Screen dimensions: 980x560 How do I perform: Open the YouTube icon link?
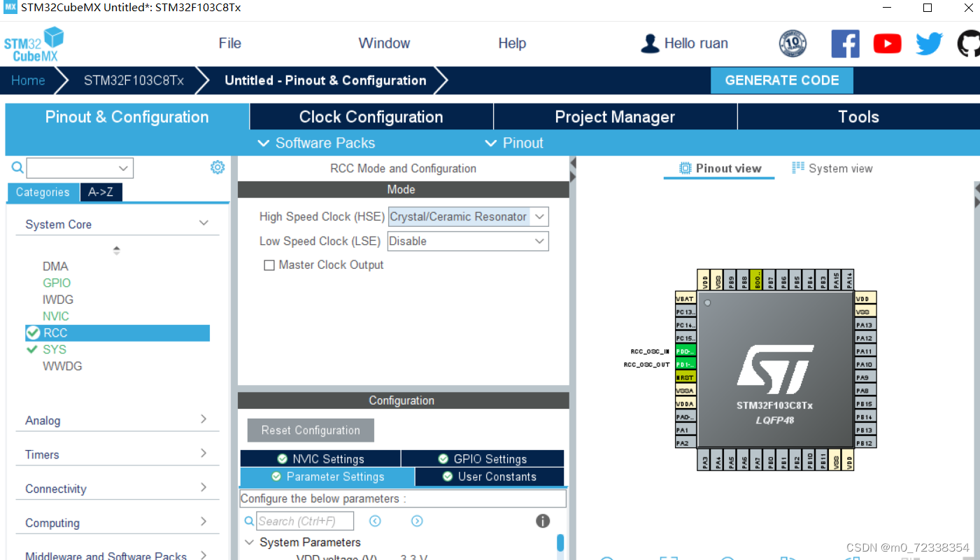tap(887, 44)
